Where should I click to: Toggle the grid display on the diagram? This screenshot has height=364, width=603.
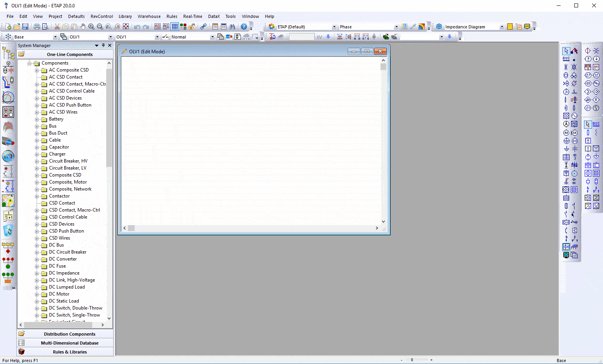[175, 26]
